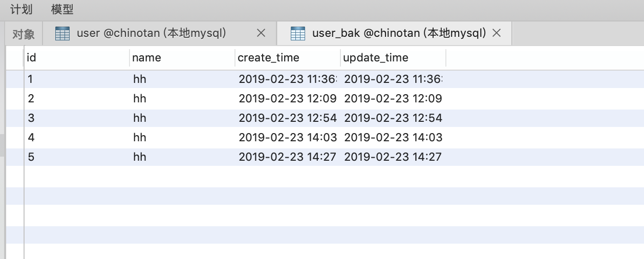Select the id cell with value 2
Viewport: 644px width, 259px height.
point(77,99)
